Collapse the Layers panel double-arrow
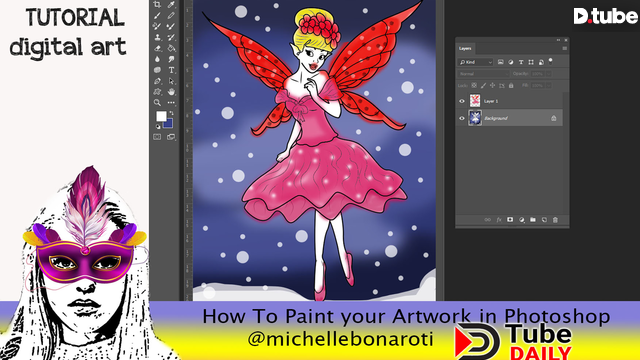 [558, 40]
